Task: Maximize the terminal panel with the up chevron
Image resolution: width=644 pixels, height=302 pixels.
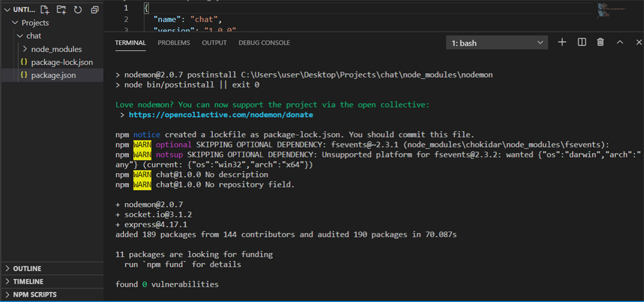Action: tap(619, 42)
